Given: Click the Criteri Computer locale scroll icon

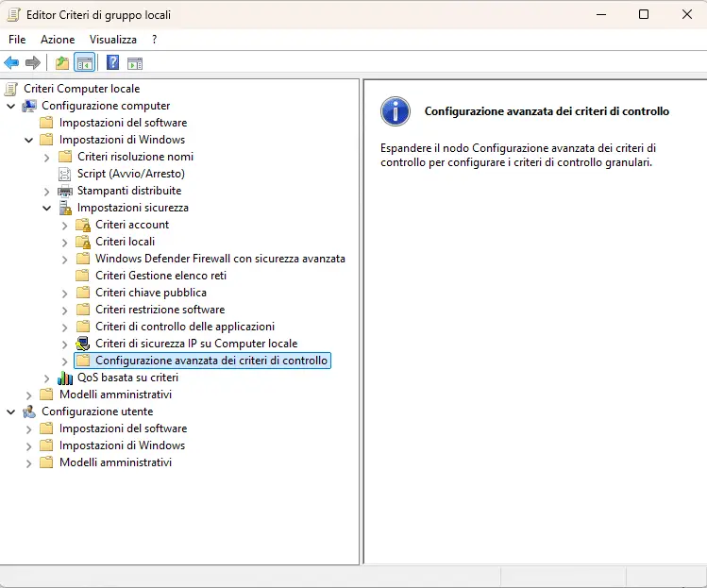Looking at the screenshot, I should (11, 89).
